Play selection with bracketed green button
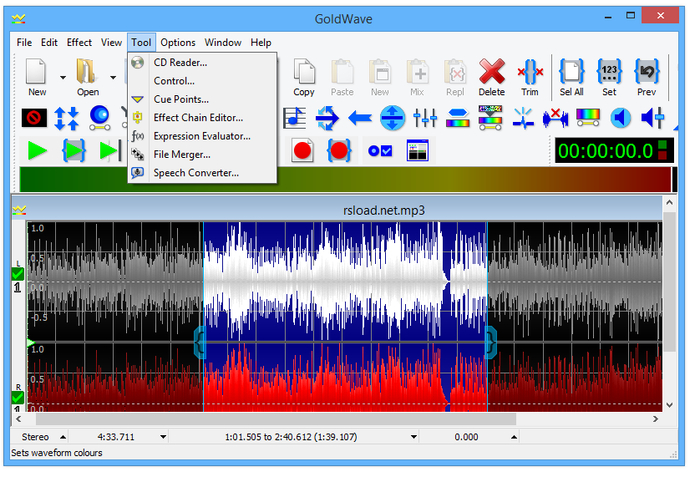Viewport: 700px width, 482px height. coord(74,150)
